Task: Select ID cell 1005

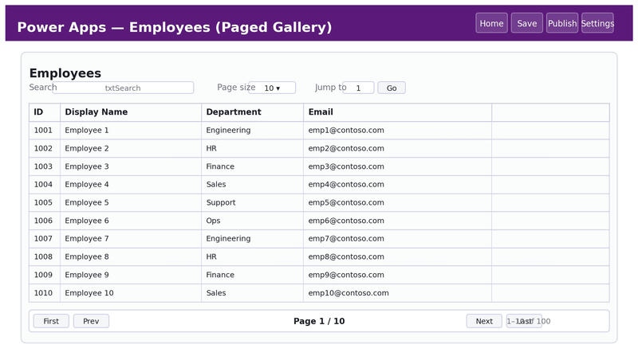Action: [x=45, y=203]
